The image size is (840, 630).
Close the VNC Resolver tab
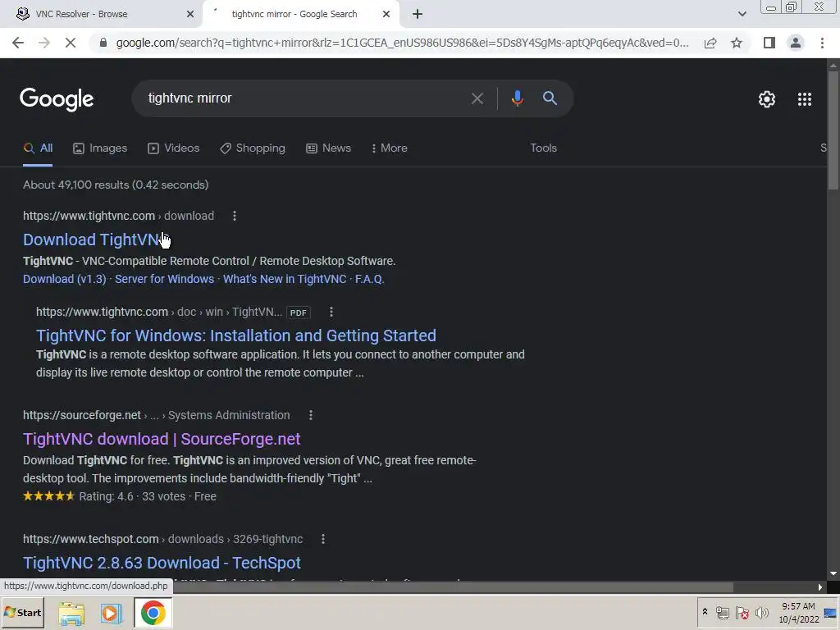190,15
